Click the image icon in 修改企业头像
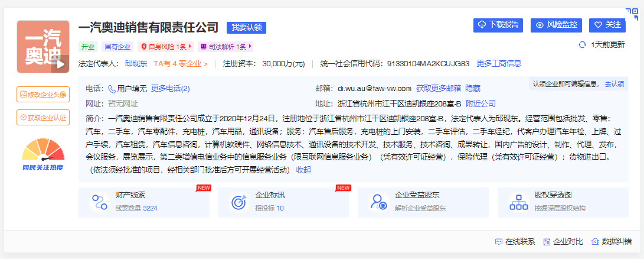644x259 pixels. click(24, 94)
